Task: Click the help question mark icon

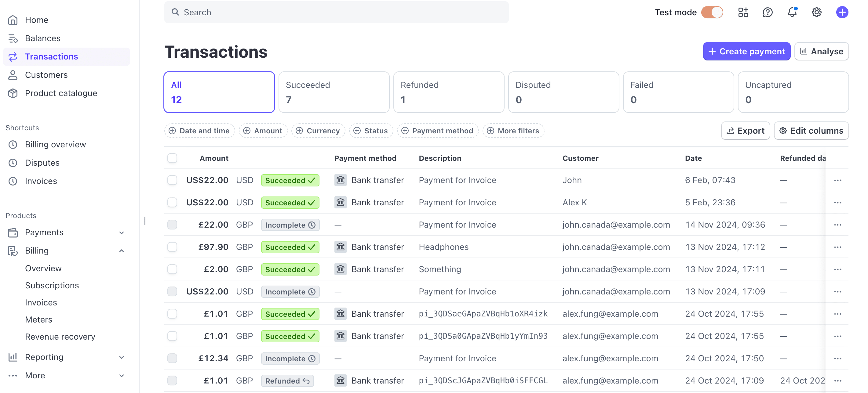Action: click(x=767, y=13)
